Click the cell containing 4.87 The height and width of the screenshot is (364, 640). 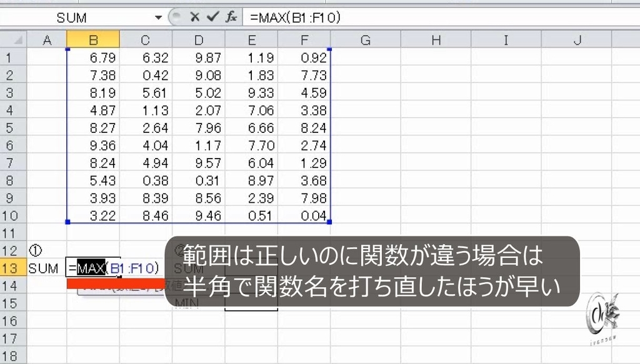(x=94, y=110)
